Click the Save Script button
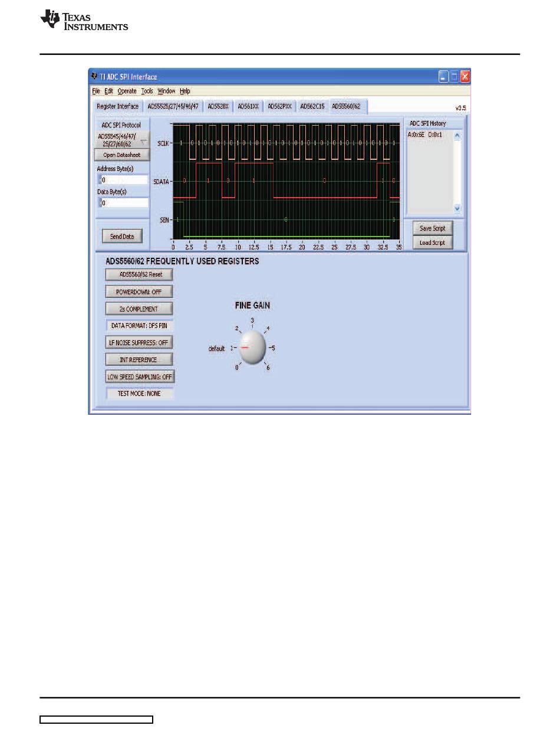The height and width of the screenshot is (732, 560). (432, 228)
